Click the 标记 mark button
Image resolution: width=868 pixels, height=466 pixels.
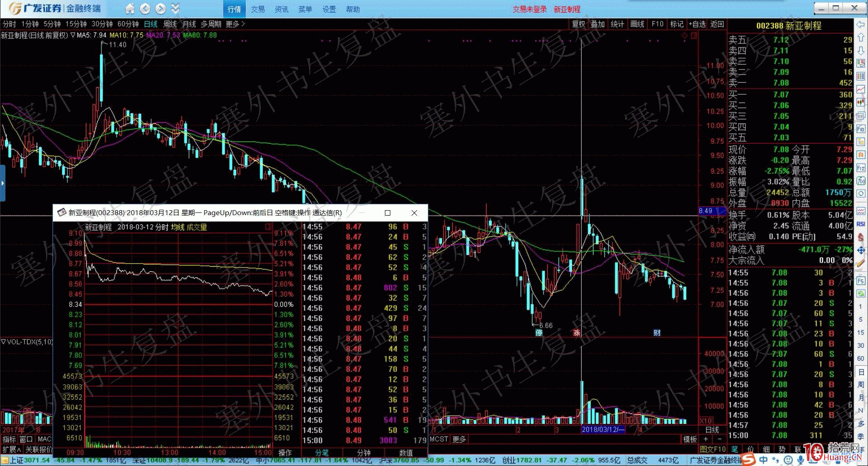[x=677, y=24]
